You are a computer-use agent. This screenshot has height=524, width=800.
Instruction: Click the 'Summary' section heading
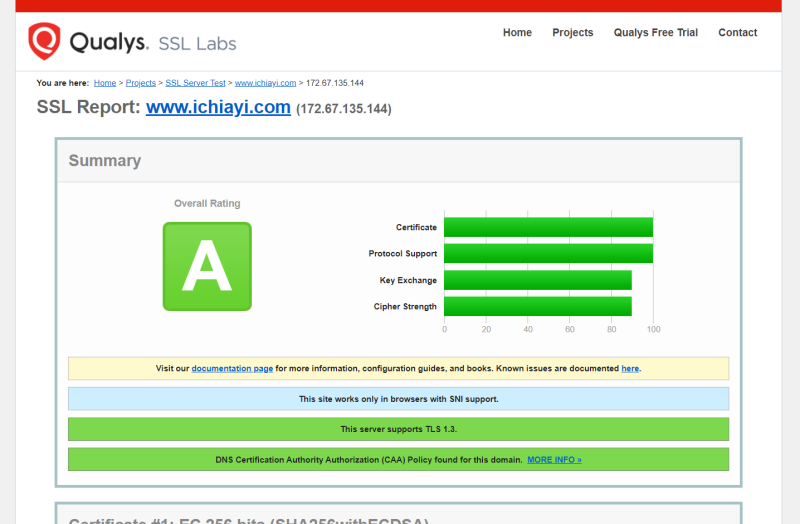[x=105, y=161]
